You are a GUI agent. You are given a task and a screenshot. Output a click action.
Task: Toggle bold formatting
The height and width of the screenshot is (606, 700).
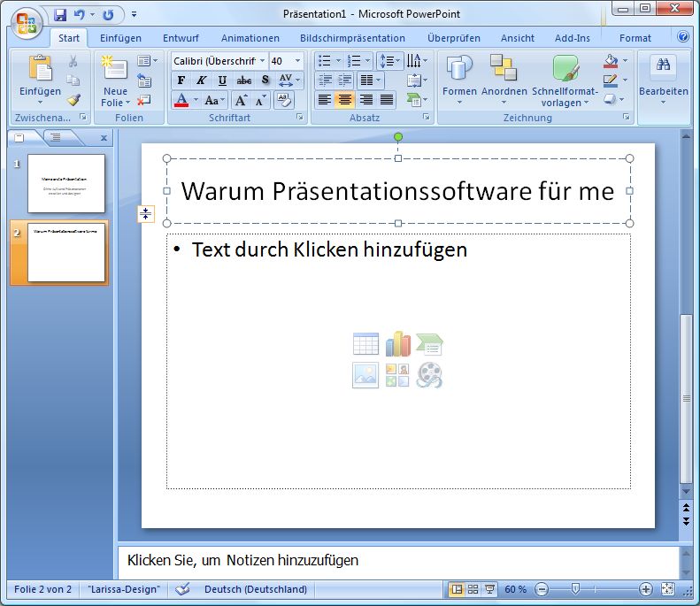pyautogui.click(x=181, y=81)
